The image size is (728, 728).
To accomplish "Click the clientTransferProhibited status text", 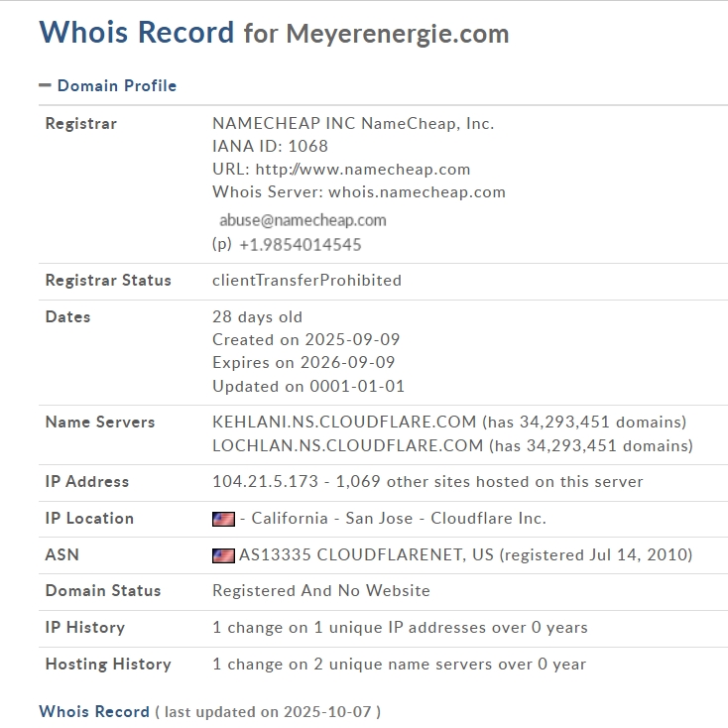I will pyautogui.click(x=306, y=281).
